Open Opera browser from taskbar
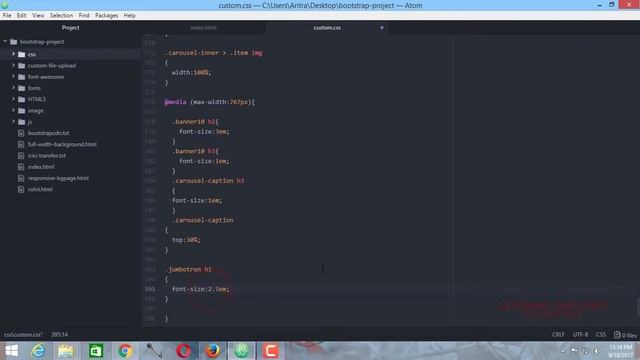Image resolution: width=640 pixels, height=360 pixels. click(183, 351)
